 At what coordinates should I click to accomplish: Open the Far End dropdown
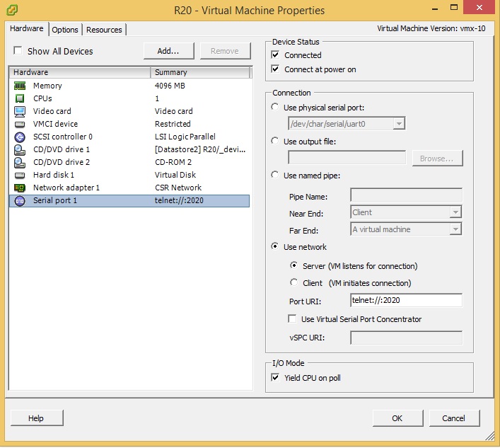coord(455,229)
